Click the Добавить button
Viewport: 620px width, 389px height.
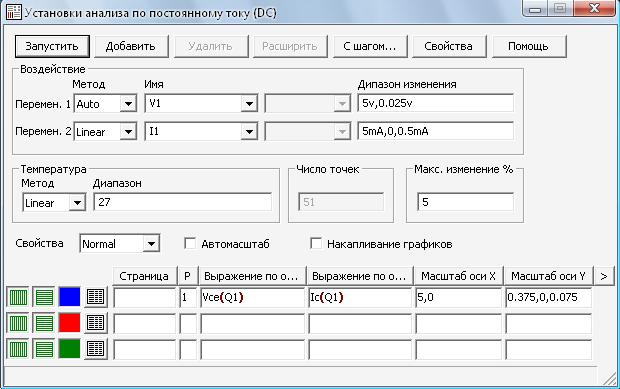tap(131, 46)
